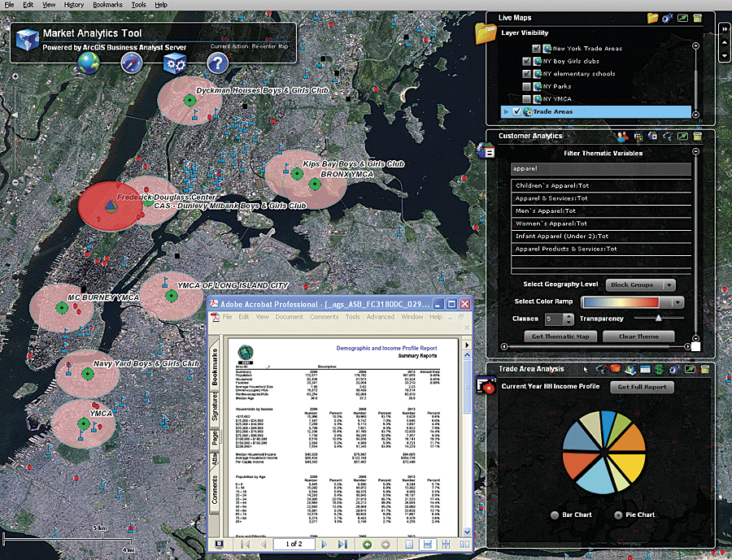Image resolution: width=732 pixels, height=560 pixels.
Task: Click the Layer Visibility scroll up arrow
Action: point(695,46)
